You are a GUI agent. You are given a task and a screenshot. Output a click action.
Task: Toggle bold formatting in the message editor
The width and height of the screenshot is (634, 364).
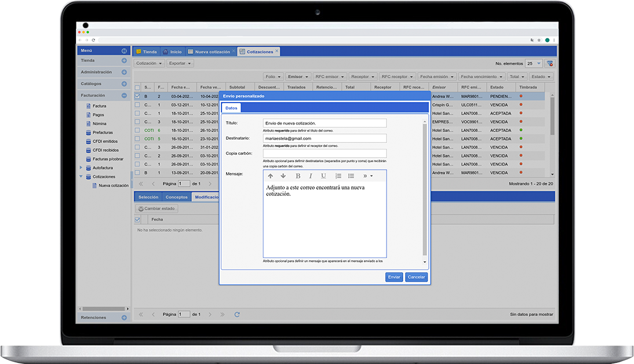coord(298,176)
